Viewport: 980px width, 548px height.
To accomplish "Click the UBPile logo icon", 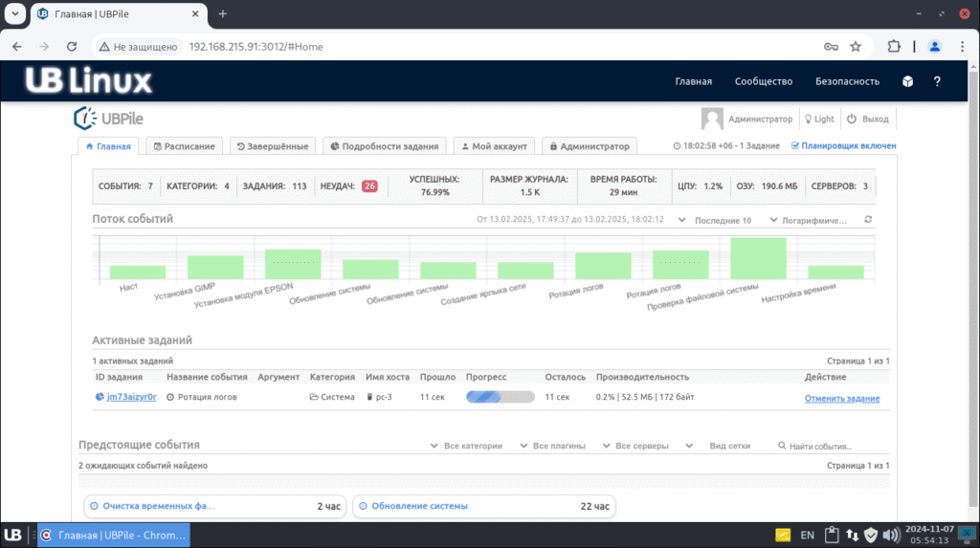I will coord(84,119).
